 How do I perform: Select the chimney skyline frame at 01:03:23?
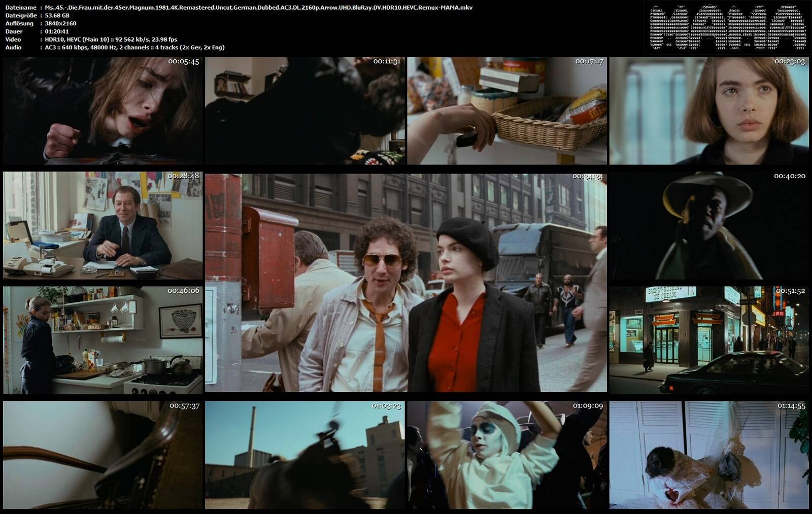click(x=304, y=455)
